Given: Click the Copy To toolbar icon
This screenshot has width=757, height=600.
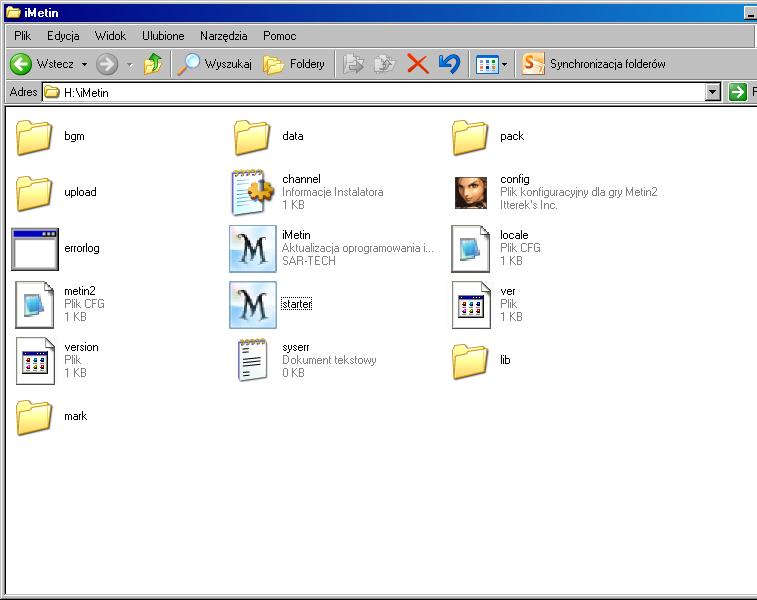Looking at the screenshot, I should point(385,64).
